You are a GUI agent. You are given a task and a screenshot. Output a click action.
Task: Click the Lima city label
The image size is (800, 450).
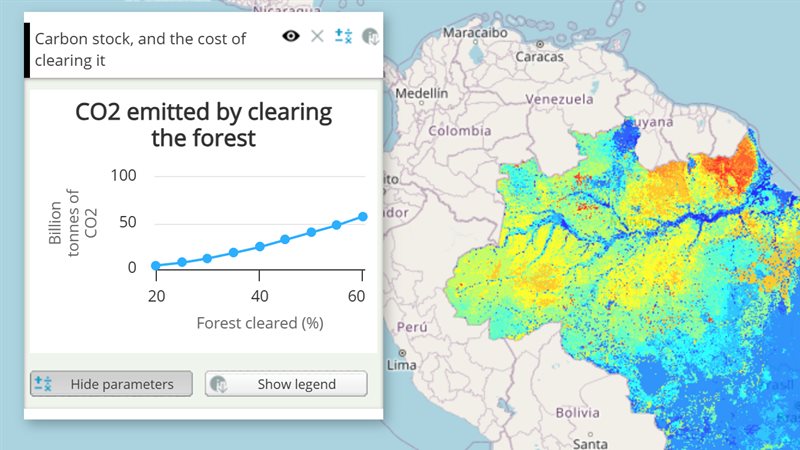click(x=402, y=365)
